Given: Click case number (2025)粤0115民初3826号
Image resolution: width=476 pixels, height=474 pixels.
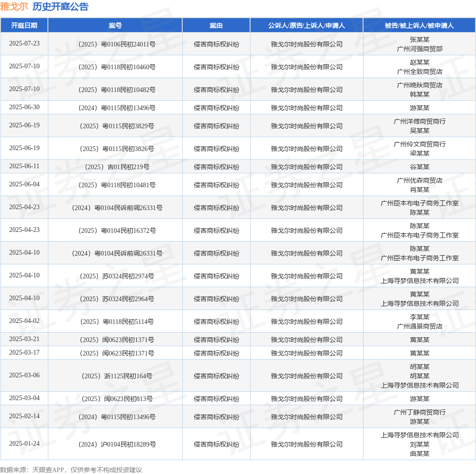Looking at the screenshot, I should point(115,149).
